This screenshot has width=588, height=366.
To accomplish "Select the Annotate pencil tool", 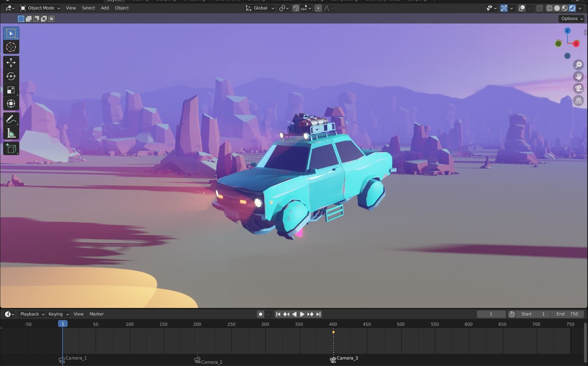I will tap(11, 119).
